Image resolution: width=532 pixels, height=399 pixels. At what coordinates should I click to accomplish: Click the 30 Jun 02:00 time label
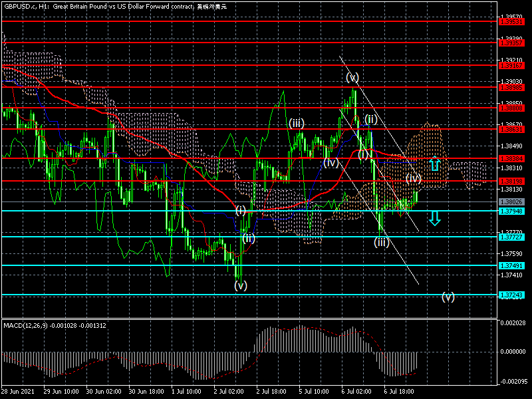coord(104,391)
